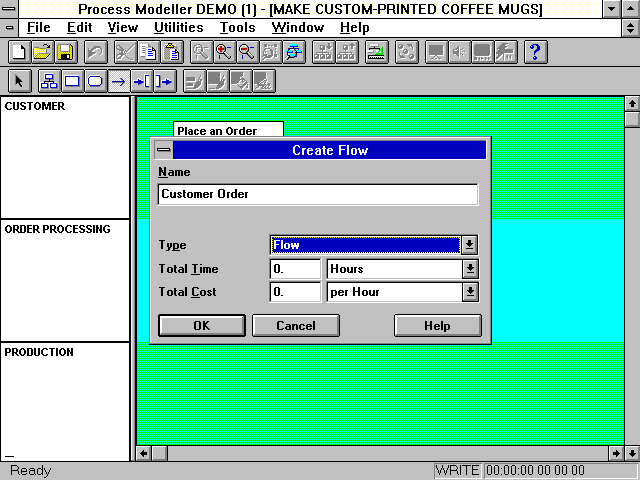Click the Name field containing Customer Order
The height and width of the screenshot is (480, 640).
coord(317,194)
